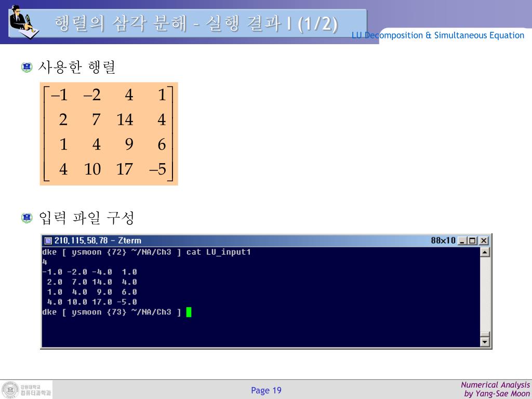
Task: Click the matrix entry '–2'
Action: point(92,95)
